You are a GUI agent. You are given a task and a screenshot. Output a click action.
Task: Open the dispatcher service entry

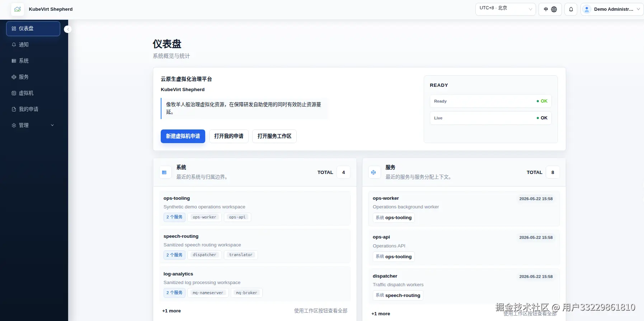point(464,286)
